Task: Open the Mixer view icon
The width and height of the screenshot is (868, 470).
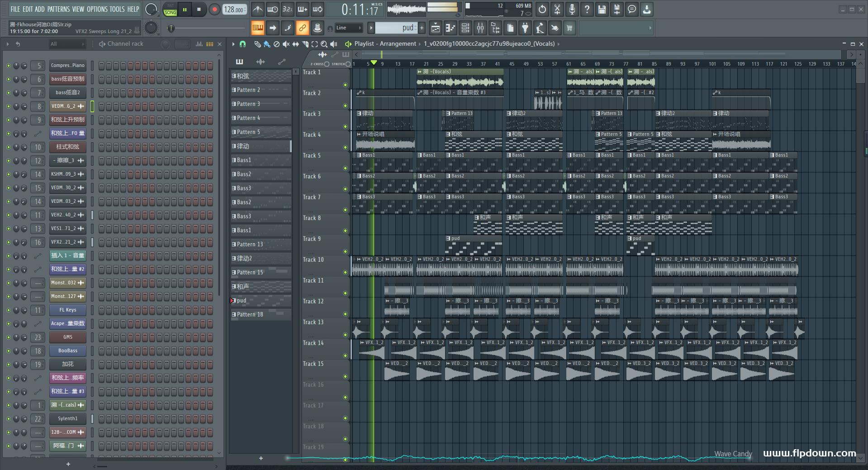Action: point(480,28)
